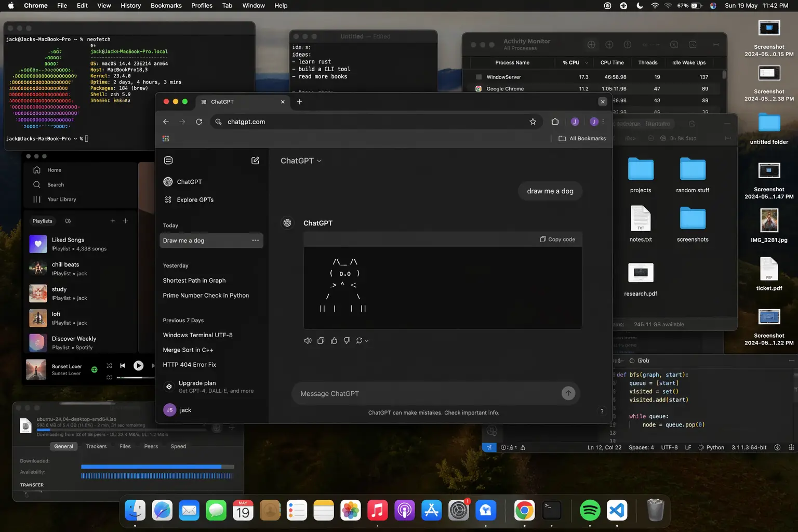The width and height of the screenshot is (798, 532).
Task: Toggle repeat in Spotify player
Action: click(109, 377)
